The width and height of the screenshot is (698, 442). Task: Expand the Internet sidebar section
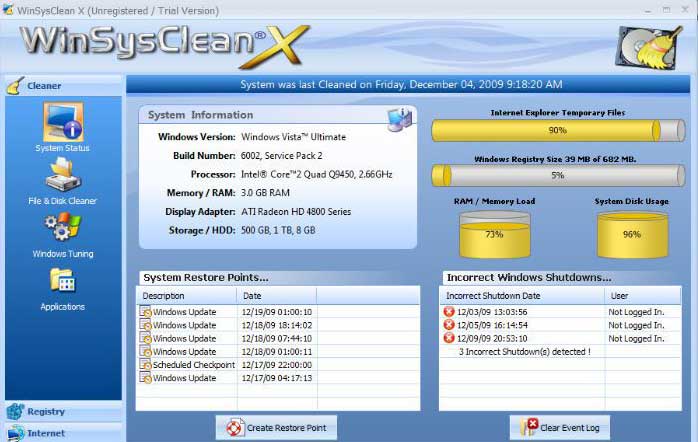[x=62, y=433]
